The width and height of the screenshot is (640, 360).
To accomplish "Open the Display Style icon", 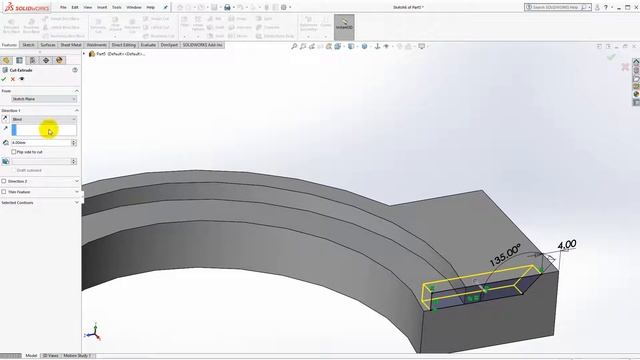I will (x=364, y=47).
